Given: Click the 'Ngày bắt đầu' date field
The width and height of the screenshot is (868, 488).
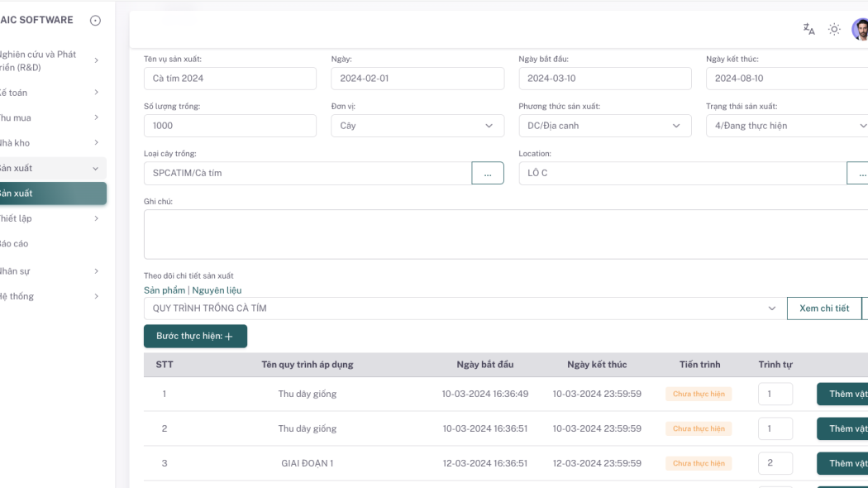Looking at the screenshot, I should coord(604,79).
